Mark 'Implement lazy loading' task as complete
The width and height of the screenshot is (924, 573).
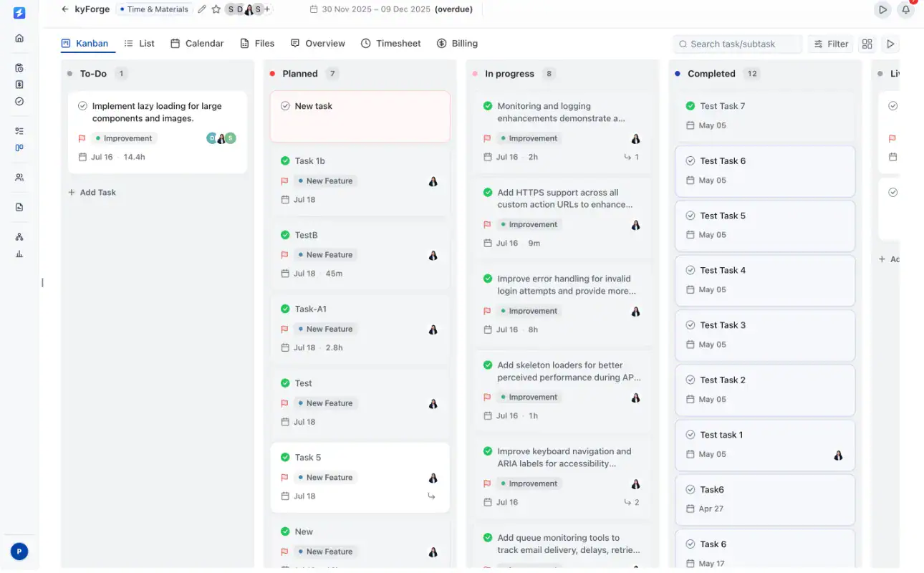pyautogui.click(x=82, y=106)
